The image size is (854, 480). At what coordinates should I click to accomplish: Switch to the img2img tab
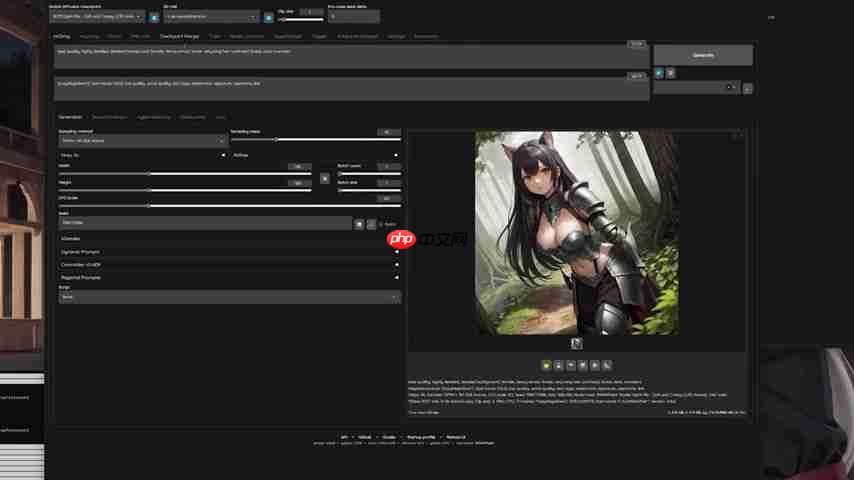tap(89, 37)
